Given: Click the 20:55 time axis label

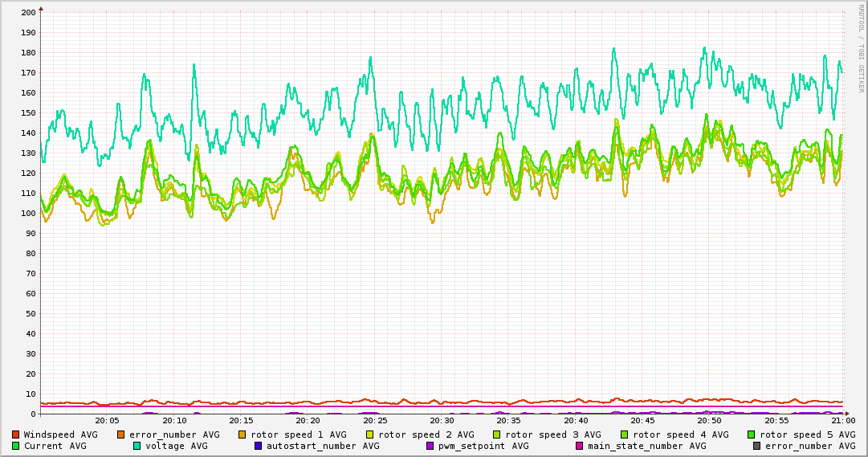Looking at the screenshot, I should pos(776,421).
